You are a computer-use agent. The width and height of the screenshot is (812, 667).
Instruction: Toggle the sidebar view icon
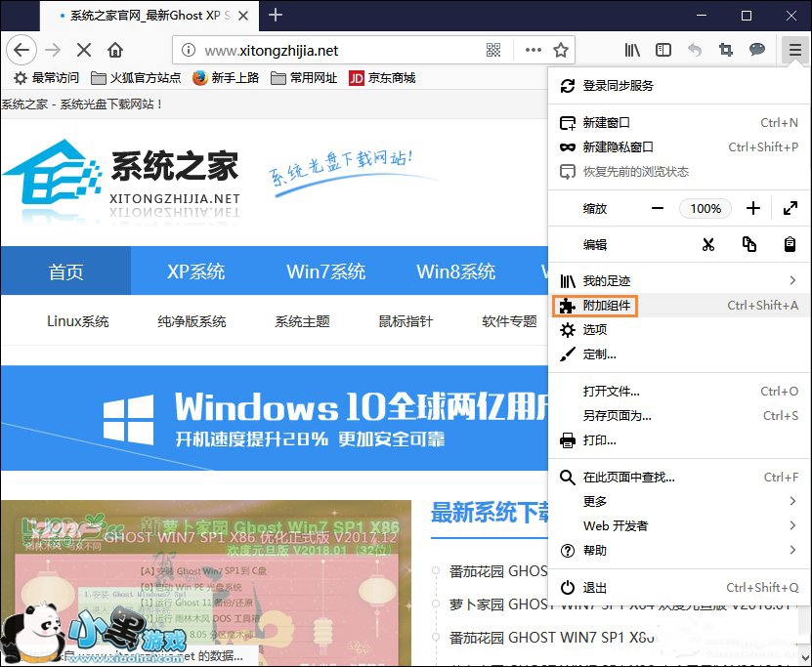(x=663, y=50)
